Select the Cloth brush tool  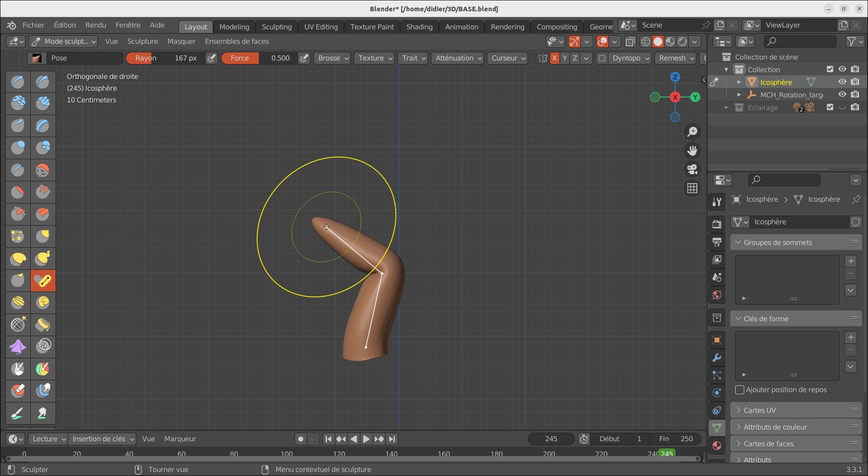pos(18,347)
